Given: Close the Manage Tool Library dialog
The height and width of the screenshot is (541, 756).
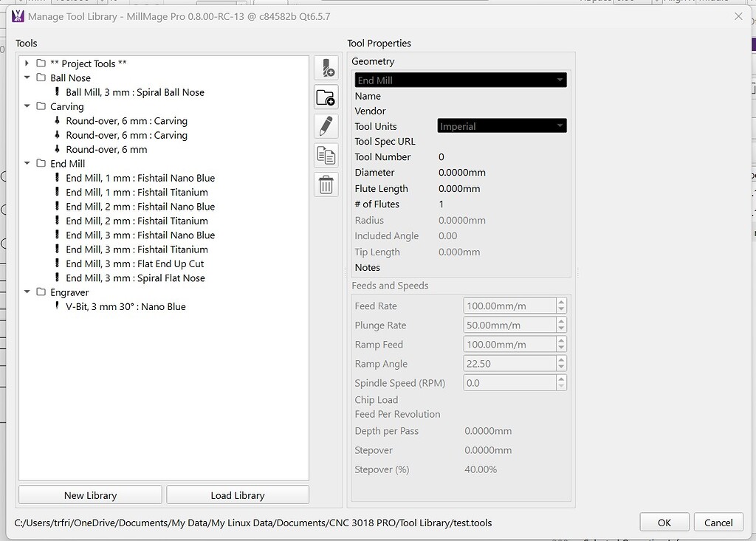Looking at the screenshot, I should (738, 16).
